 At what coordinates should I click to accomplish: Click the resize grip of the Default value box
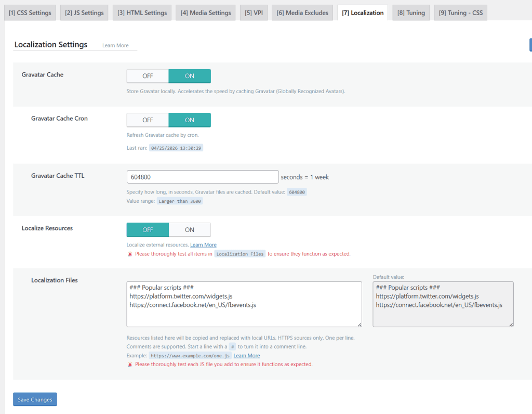coord(511,325)
